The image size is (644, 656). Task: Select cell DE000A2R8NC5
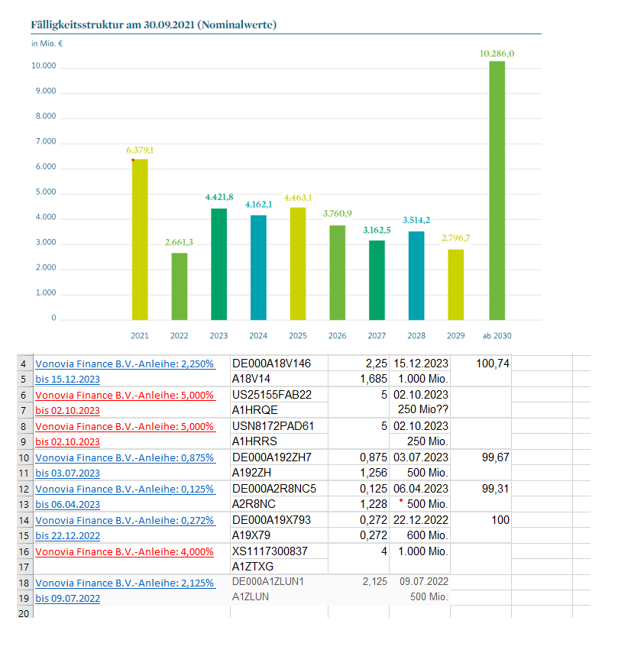(279, 489)
